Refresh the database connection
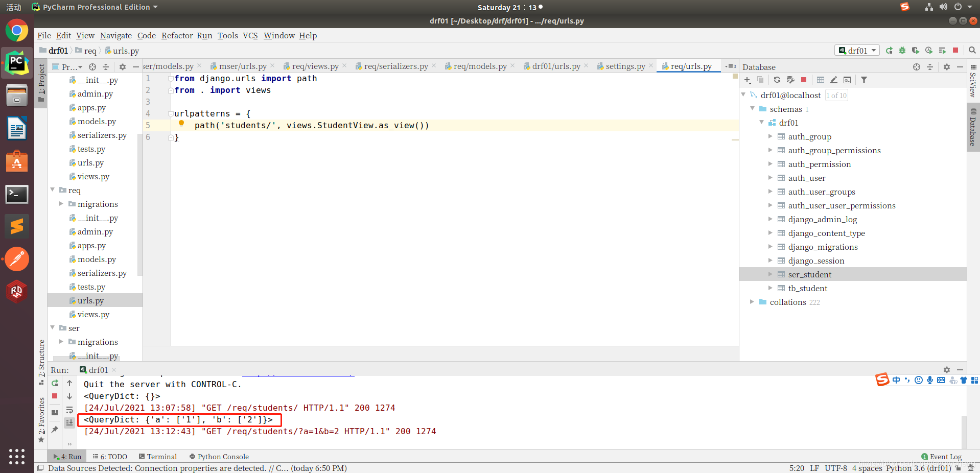 tap(777, 80)
